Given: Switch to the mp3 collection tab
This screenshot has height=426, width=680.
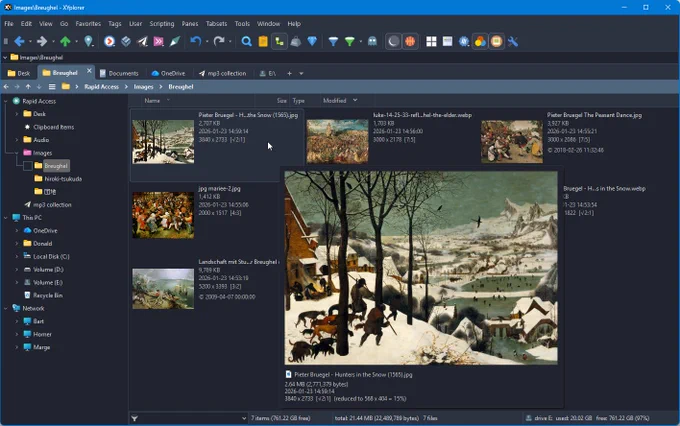Looking at the screenshot, I should point(222,73).
